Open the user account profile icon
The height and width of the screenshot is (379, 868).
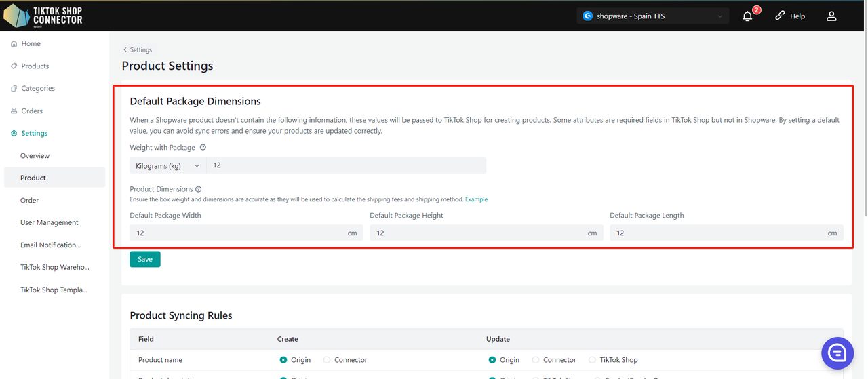tap(831, 16)
